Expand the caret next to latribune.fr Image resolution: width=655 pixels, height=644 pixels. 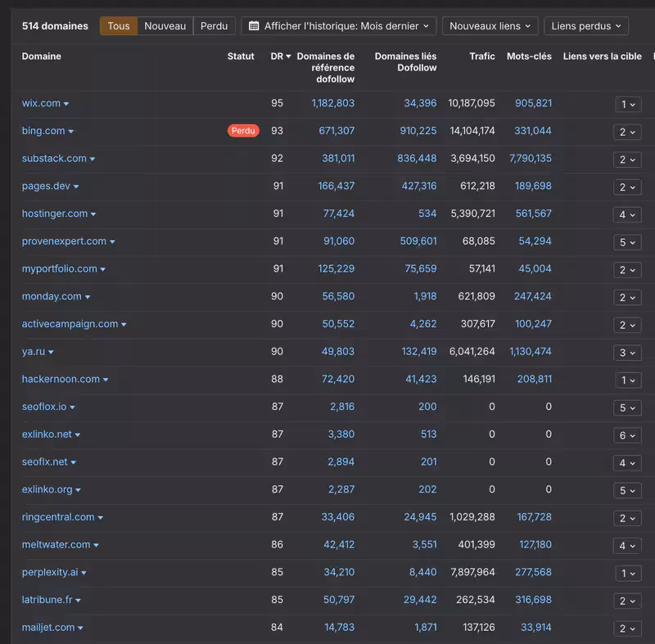78,601
